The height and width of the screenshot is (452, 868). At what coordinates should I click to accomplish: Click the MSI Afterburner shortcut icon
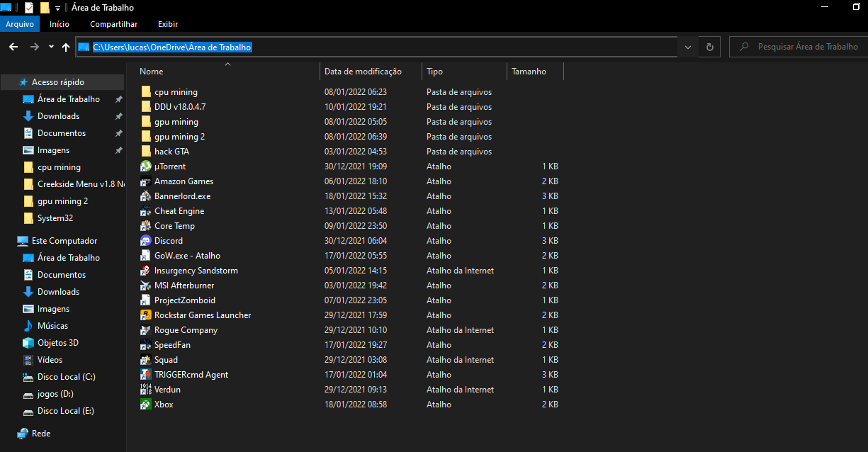pyautogui.click(x=146, y=286)
